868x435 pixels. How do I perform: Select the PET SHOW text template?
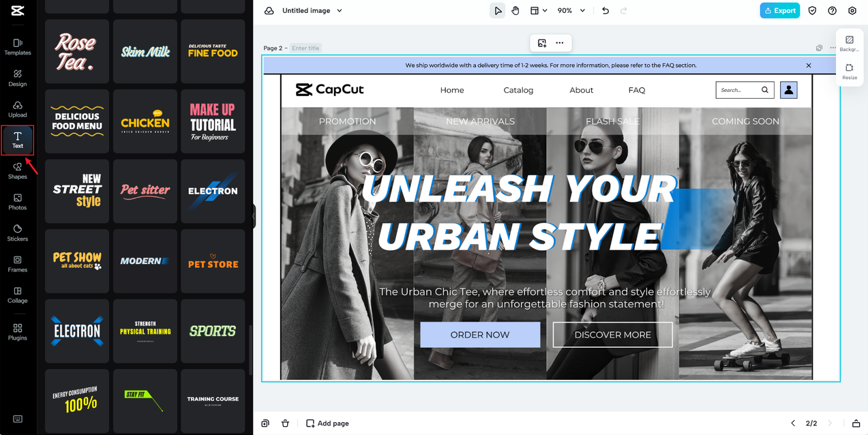76,261
